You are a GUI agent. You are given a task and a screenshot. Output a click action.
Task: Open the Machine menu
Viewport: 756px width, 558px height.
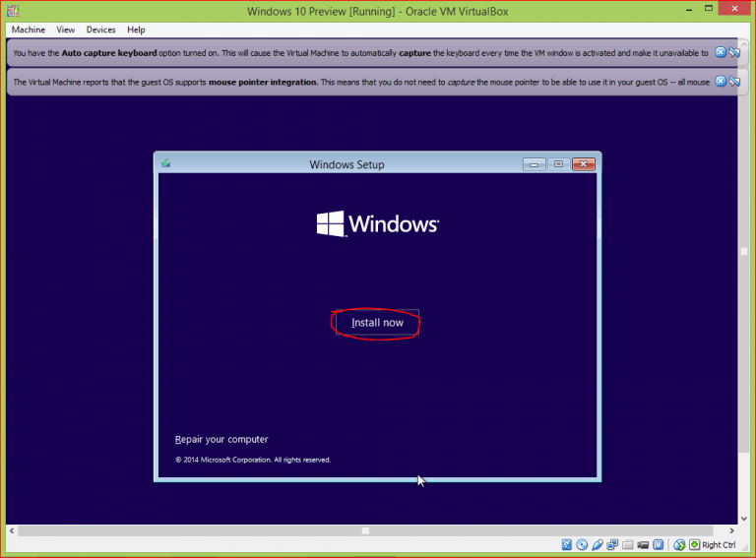(x=28, y=30)
